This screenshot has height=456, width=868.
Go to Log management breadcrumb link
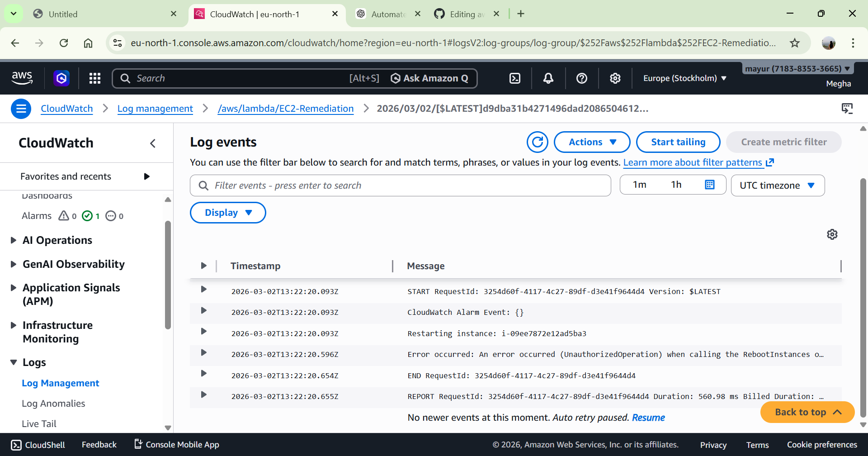click(x=155, y=109)
